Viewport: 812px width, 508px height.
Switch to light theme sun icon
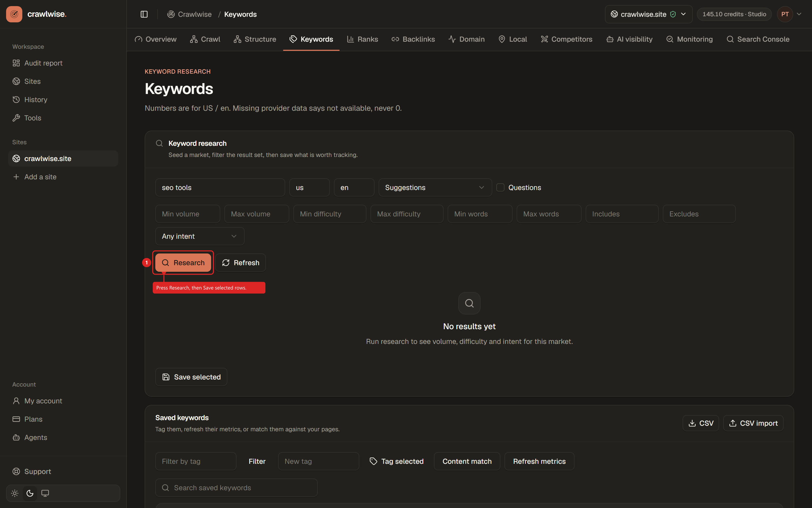pos(15,493)
